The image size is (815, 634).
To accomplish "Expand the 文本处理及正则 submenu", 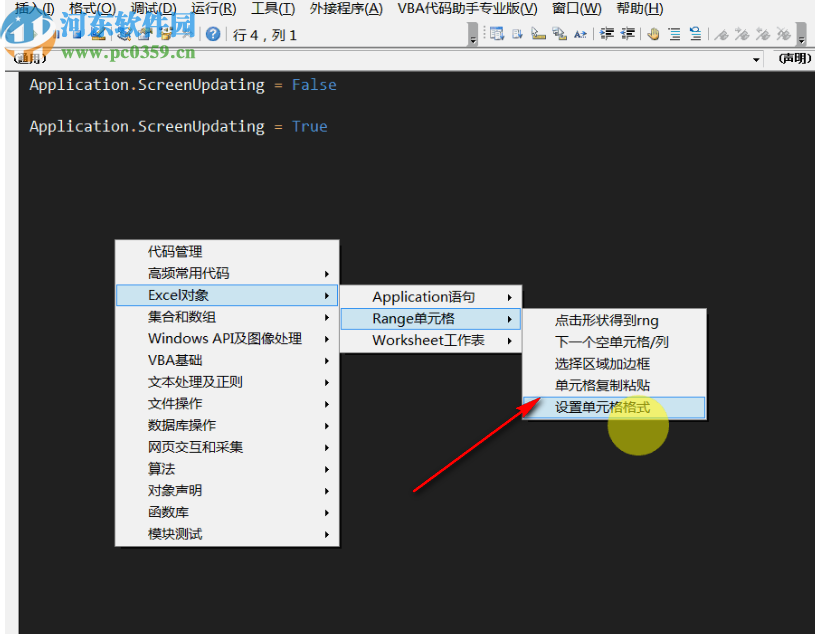I will 227,382.
